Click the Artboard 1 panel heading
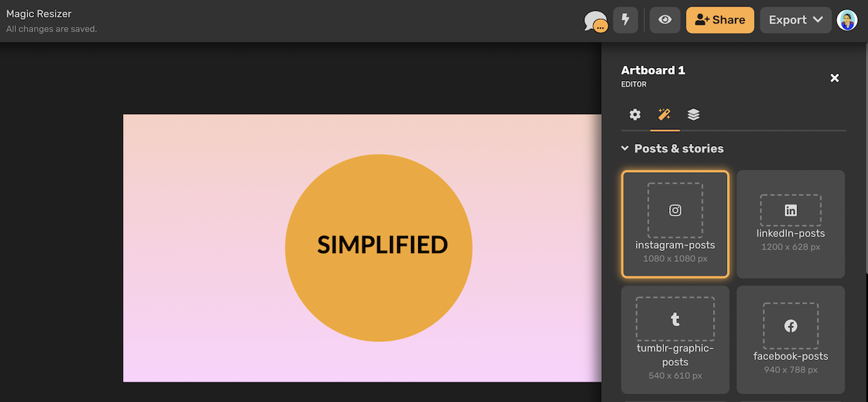Screen dimensions: 868x402 653,70
